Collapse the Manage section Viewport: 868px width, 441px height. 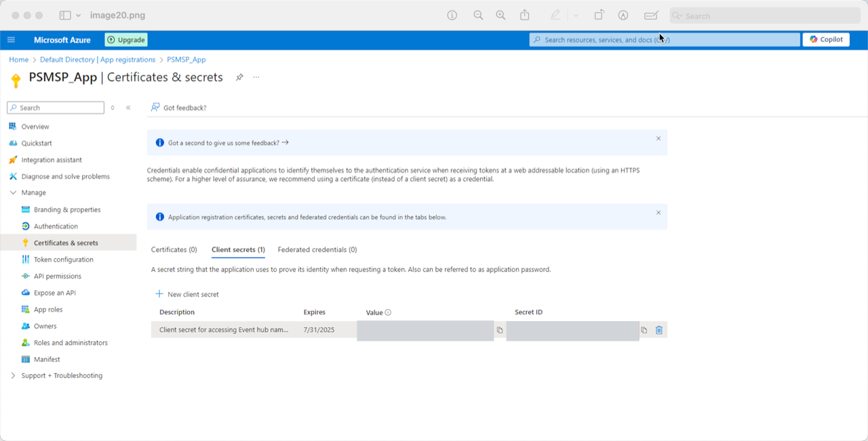point(13,192)
